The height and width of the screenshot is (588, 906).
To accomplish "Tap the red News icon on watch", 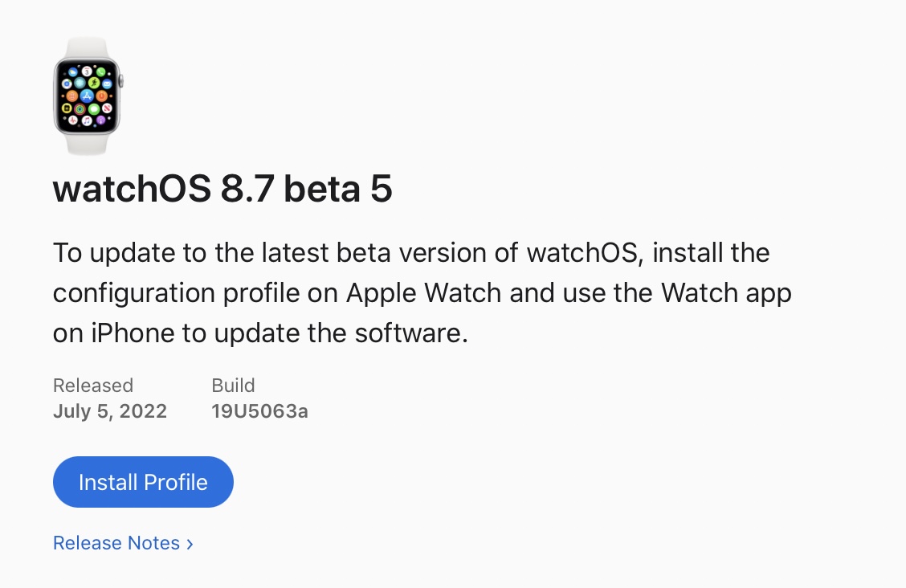I will [107, 108].
